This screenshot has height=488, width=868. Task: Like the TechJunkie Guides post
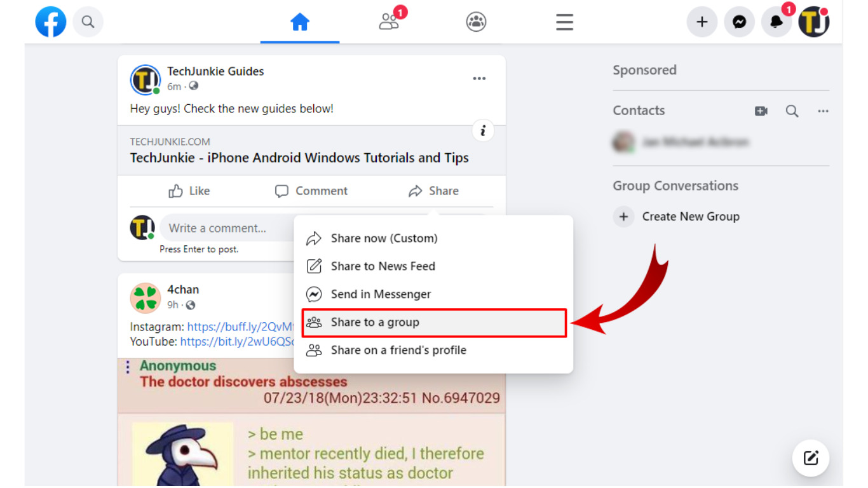click(189, 191)
